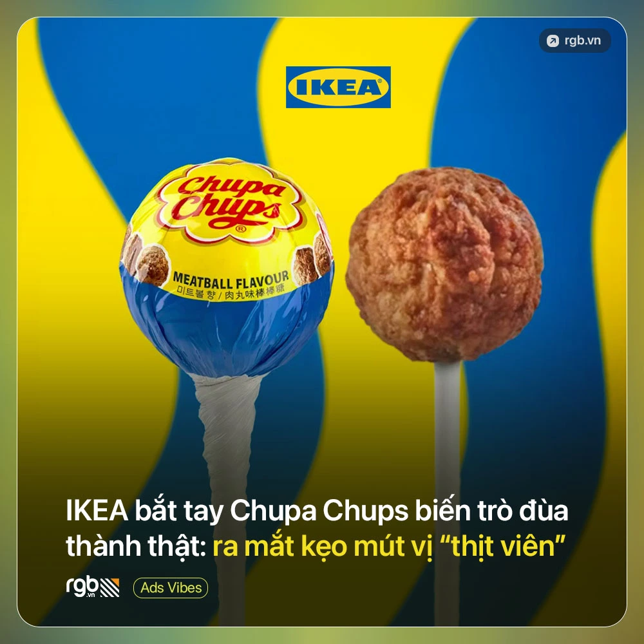
Task: Click the meatball picture on wrapper's right side
Action: coord(312,261)
